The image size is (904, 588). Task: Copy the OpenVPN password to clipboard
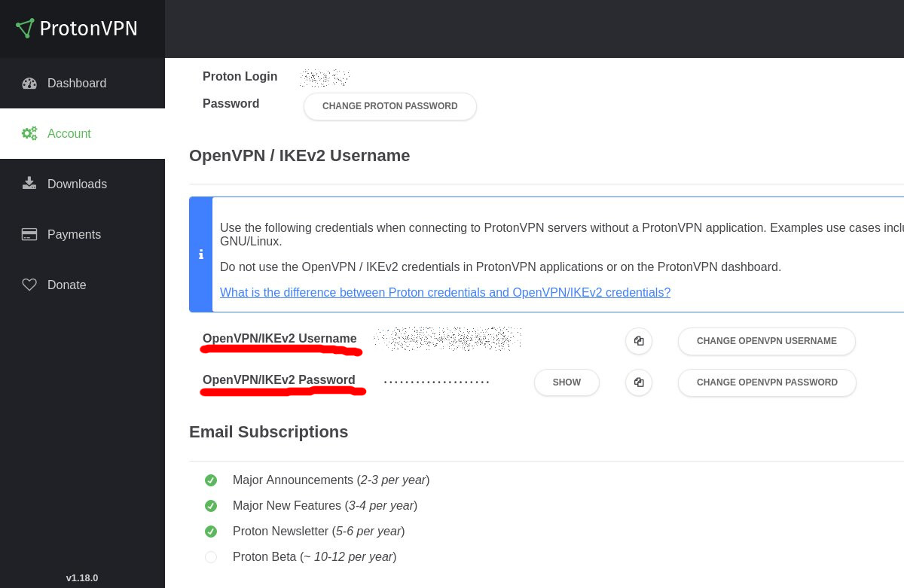pyautogui.click(x=639, y=382)
